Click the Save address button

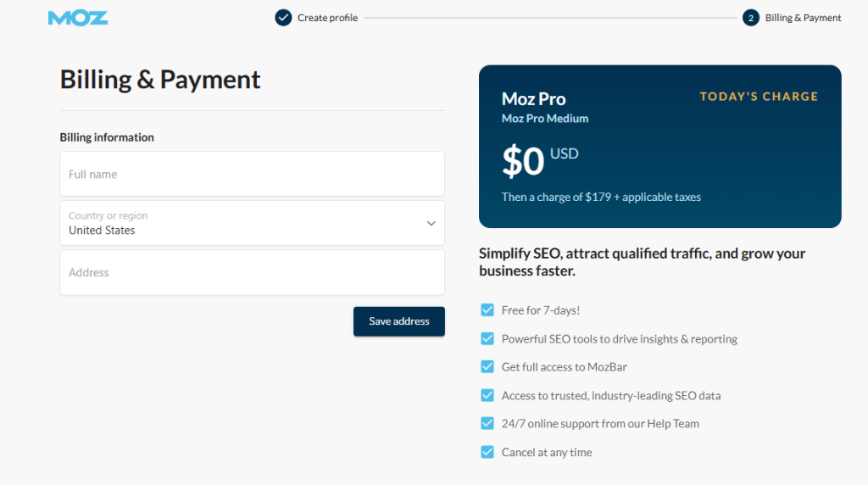point(399,321)
